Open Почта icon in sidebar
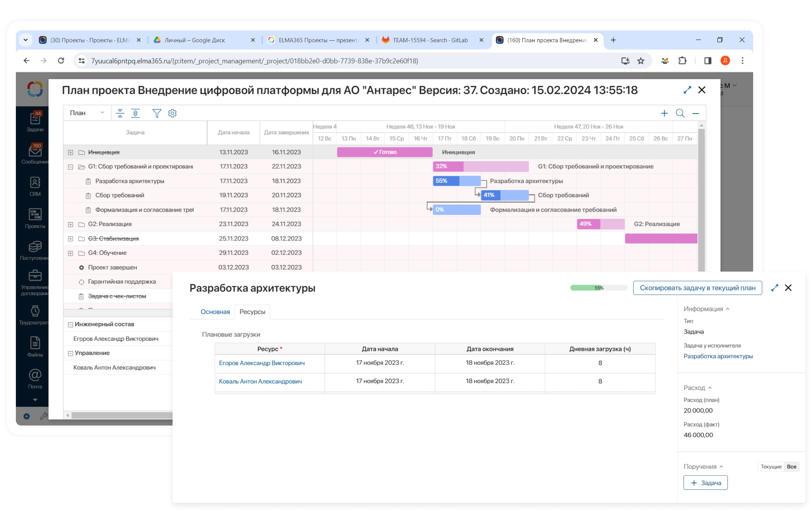The height and width of the screenshot is (524, 812). click(x=35, y=379)
